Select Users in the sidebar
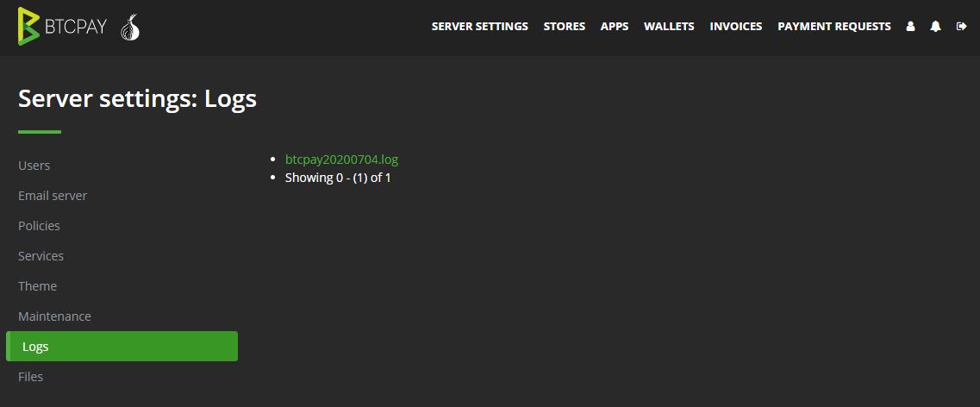980x407 pixels. tap(34, 166)
